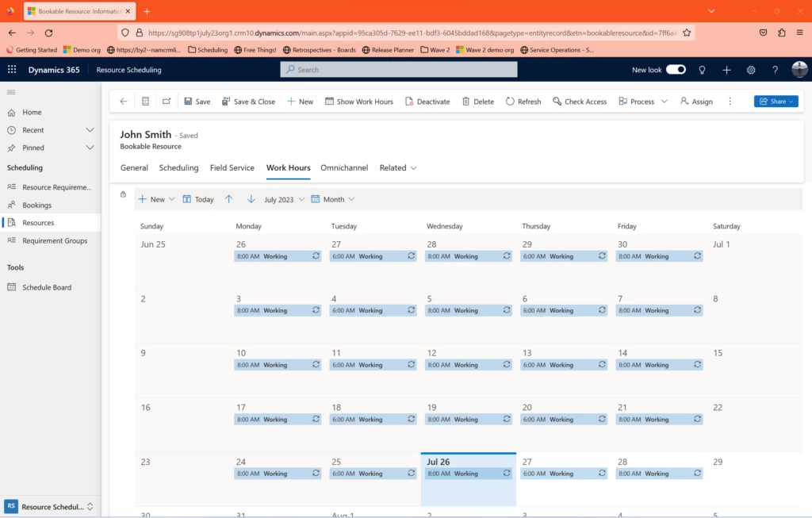The width and height of the screenshot is (812, 518).
Task: Expand the Month view dropdown
Action: [x=333, y=199]
